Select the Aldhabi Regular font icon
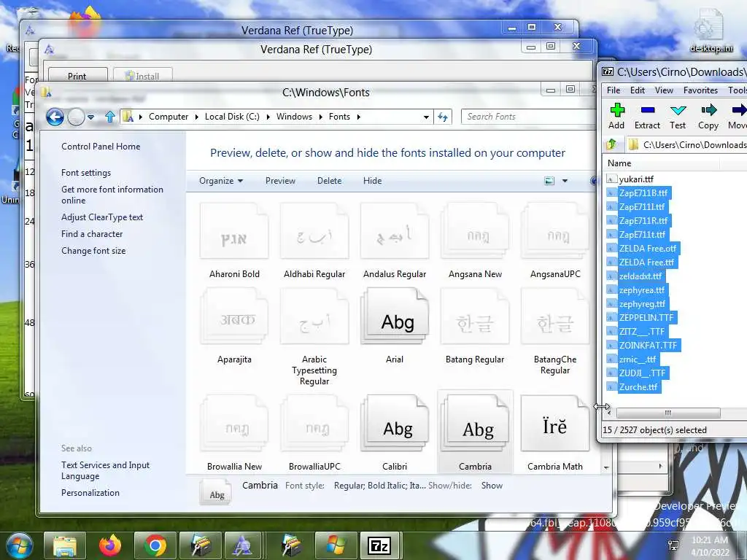747x560 pixels. tap(314, 231)
